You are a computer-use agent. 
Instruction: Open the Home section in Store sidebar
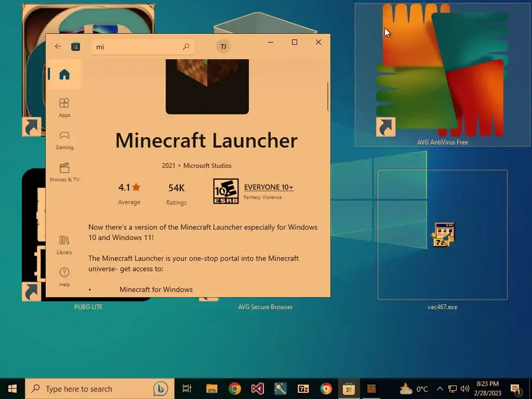point(64,74)
